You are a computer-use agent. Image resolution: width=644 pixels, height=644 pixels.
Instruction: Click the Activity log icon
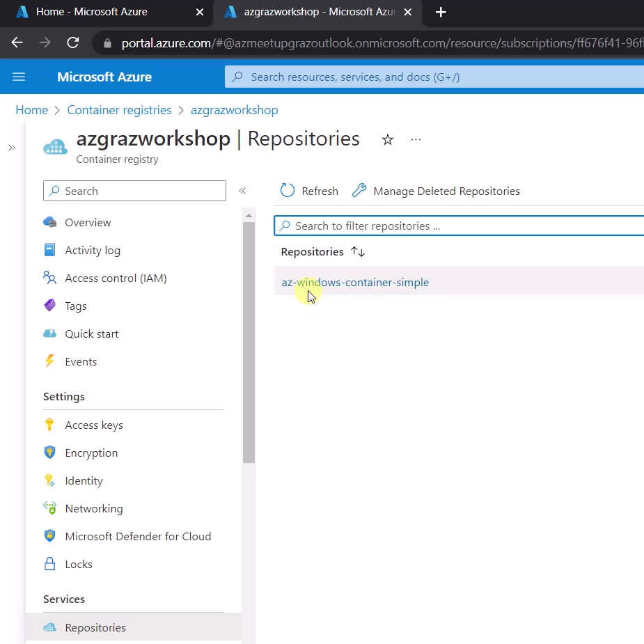pyautogui.click(x=49, y=250)
